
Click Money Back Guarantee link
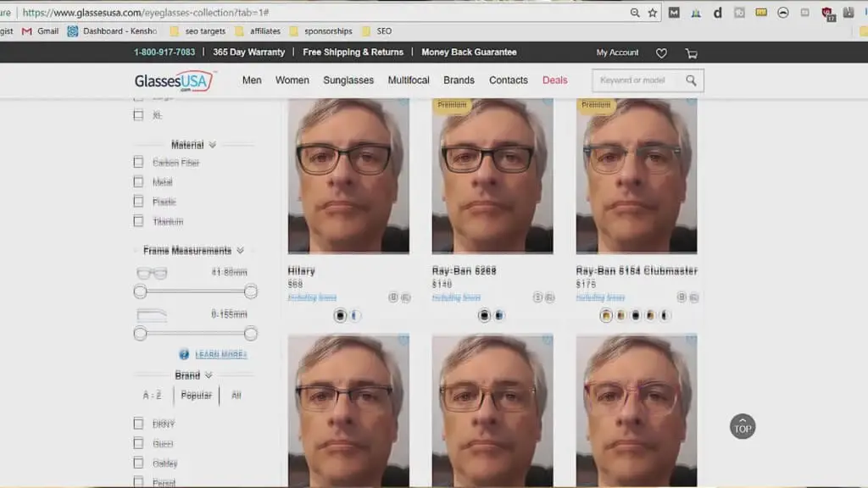(x=469, y=52)
